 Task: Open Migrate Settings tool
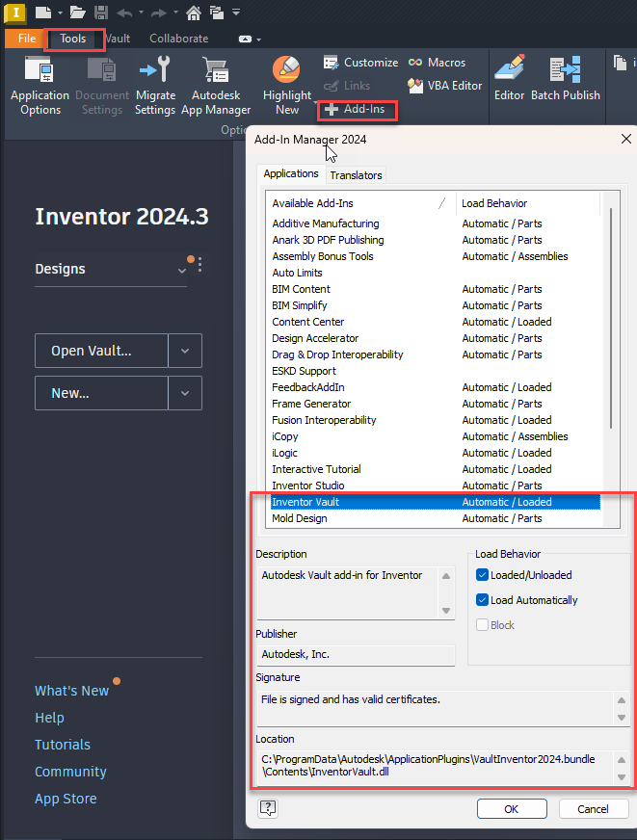pyautogui.click(x=155, y=86)
